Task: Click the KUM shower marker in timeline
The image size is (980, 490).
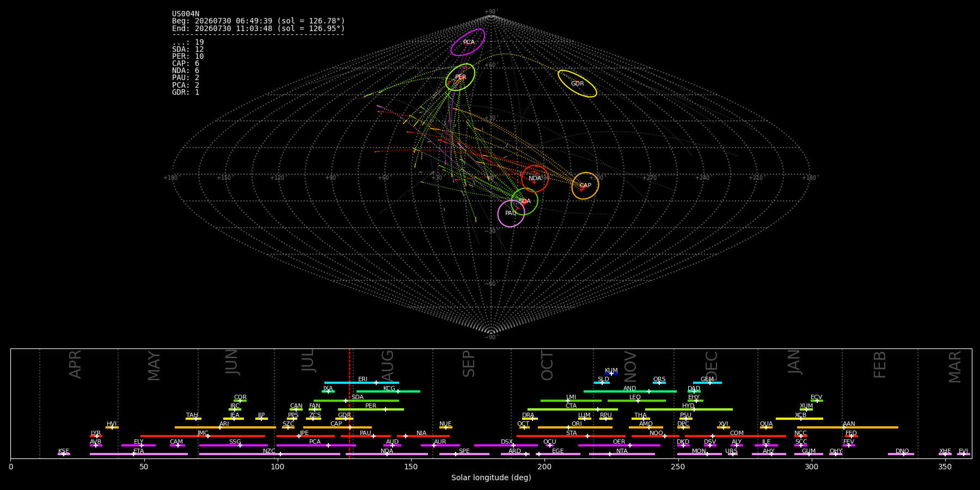Action: (x=611, y=373)
